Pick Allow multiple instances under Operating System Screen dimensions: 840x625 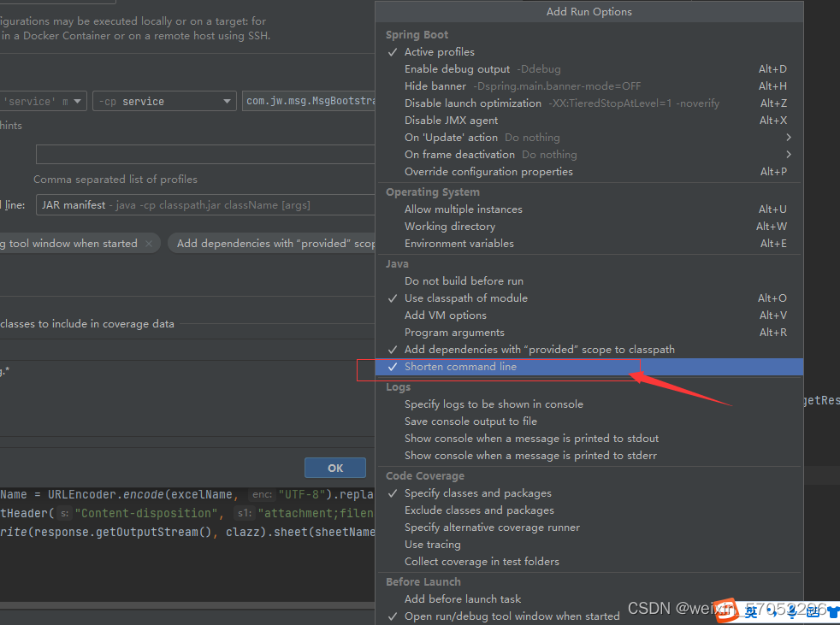pos(464,209)
